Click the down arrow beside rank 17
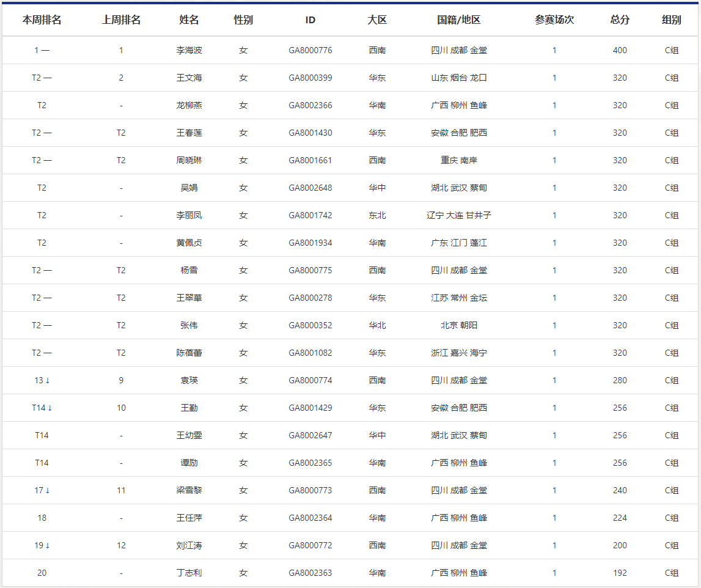The height and width of the screenshot is (588, 701). 48,490
